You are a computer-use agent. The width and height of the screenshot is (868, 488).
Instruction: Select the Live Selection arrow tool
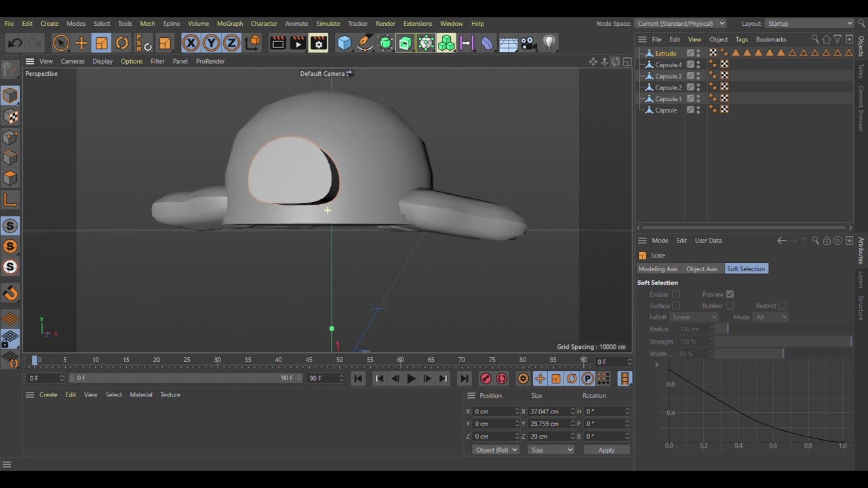pyautogui.click(x=61, y=43)
